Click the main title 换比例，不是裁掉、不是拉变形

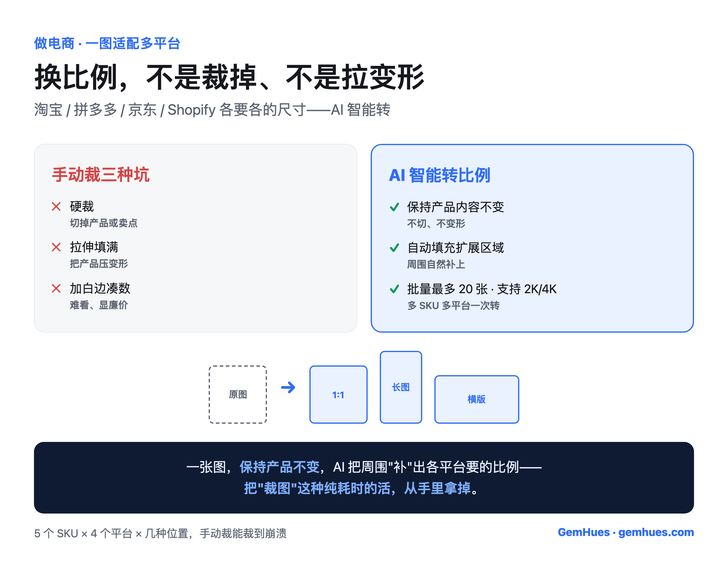pos(229,77)
